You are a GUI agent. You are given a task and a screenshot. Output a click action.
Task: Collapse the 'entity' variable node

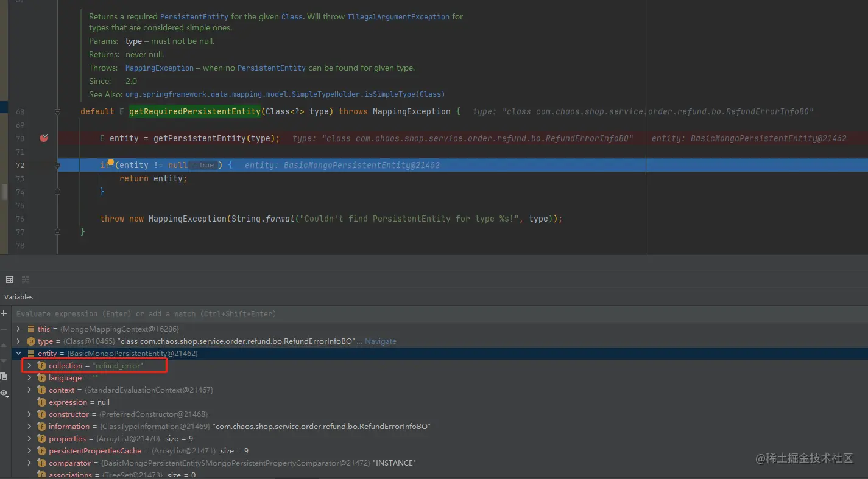click(19, 354)
